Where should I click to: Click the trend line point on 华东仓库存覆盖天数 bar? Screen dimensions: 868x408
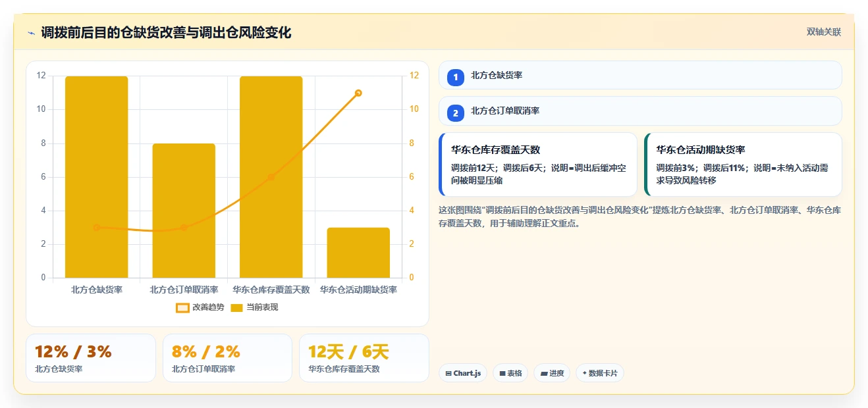tap(271, 177)
